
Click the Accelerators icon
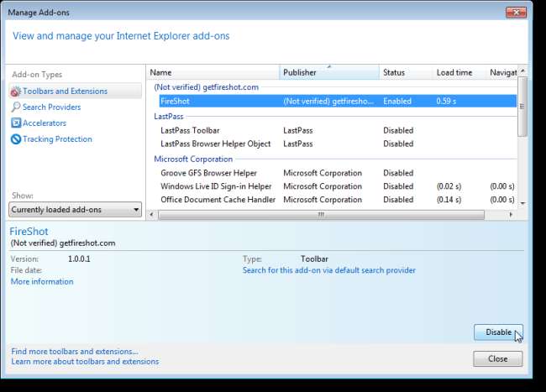coord(16,123)
